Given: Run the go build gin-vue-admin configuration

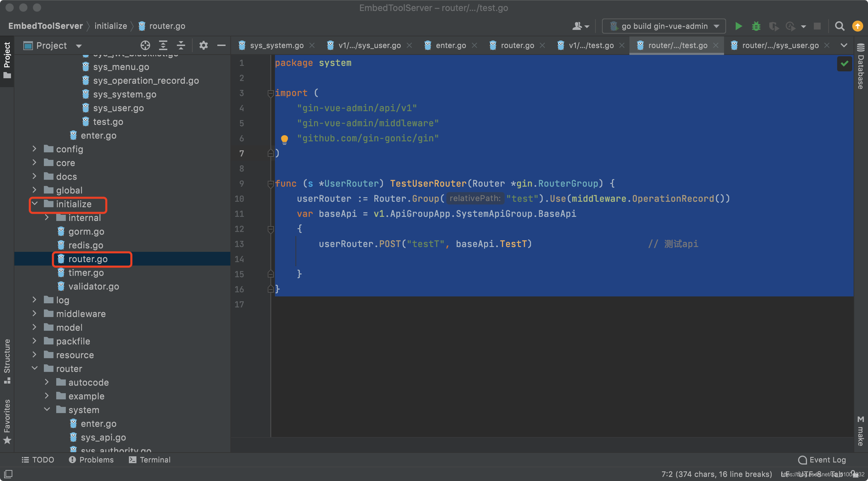Looking at the screenshot, I should click(738, 26).
